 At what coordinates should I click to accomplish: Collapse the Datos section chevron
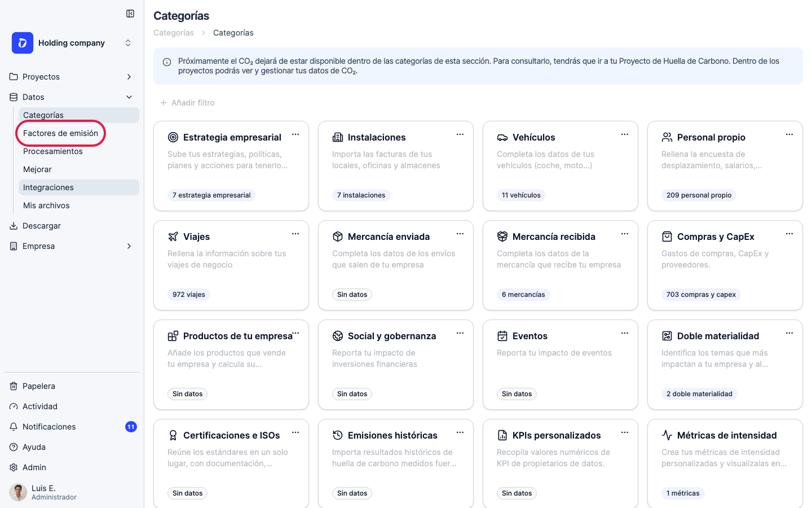tap(129, 97)
